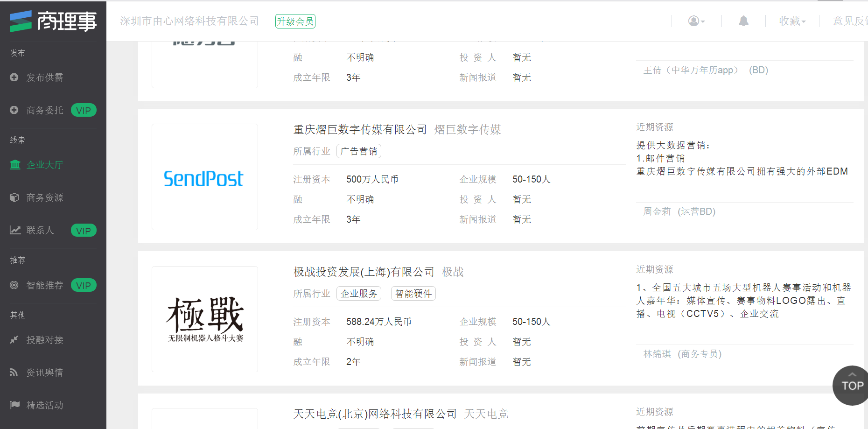Screen dimensions: 868x429
Task: Click 熠巨数字传媒 short name
Action: [468, 129]
